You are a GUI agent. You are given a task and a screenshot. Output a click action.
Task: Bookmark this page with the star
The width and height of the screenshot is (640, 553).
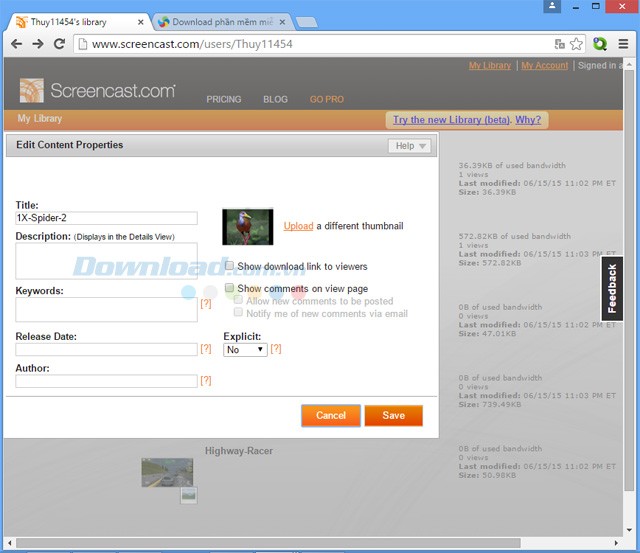click(x=576, y=44)
